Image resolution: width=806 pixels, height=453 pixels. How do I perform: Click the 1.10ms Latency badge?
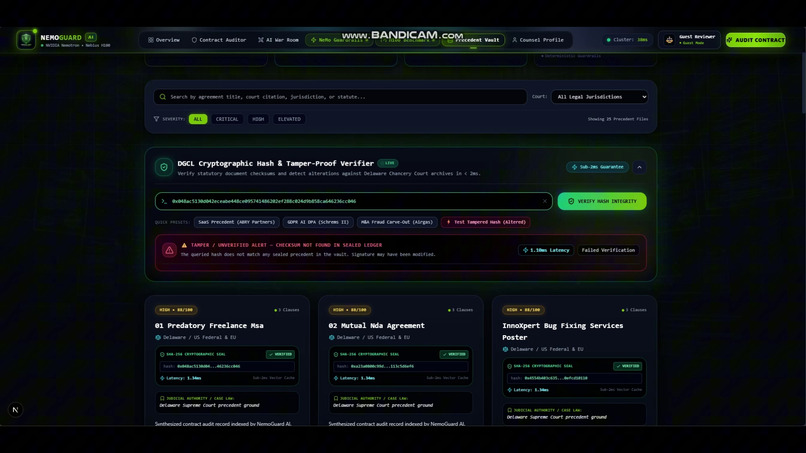click(x=546, y=250)
